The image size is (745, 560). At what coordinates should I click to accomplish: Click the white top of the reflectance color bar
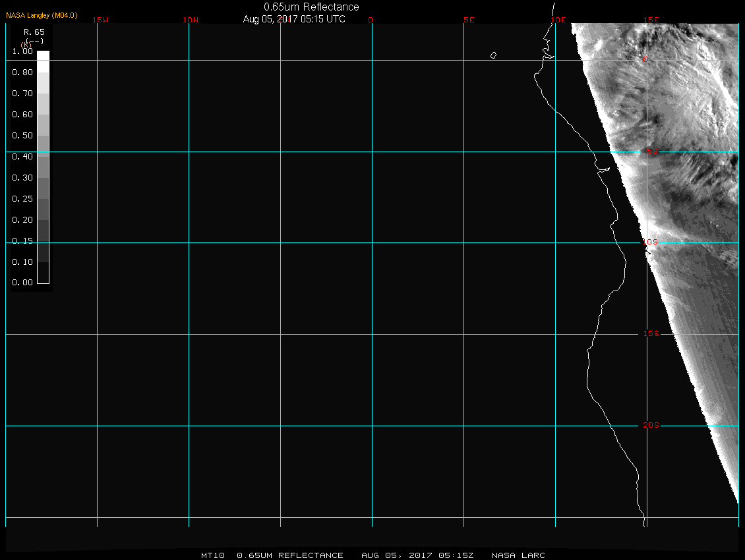(x=43, y=57)
